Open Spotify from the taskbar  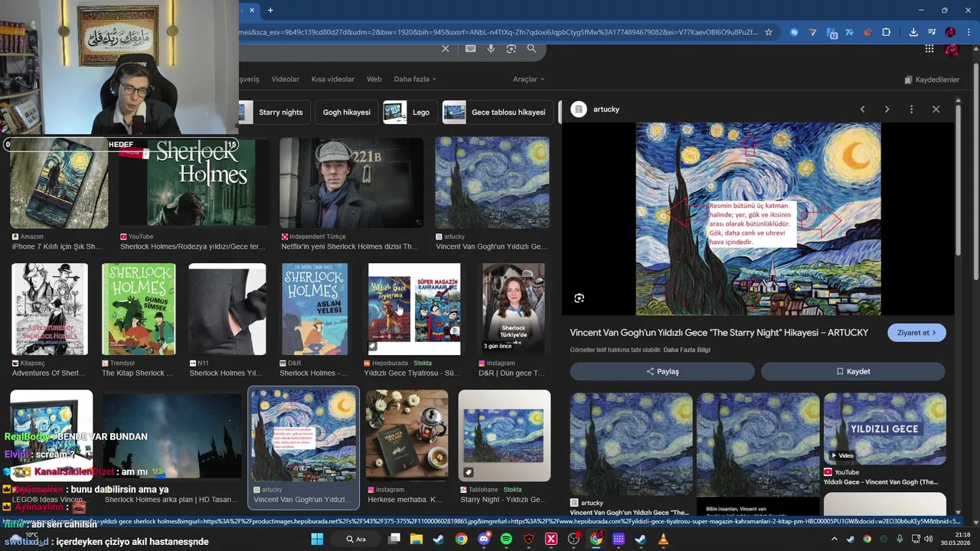[x=506, y=539]
